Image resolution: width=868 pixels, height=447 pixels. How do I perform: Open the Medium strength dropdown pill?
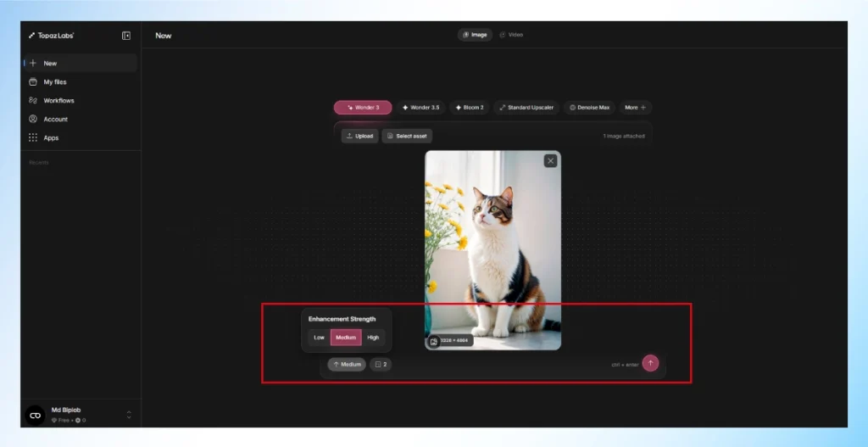coord(347,365)
